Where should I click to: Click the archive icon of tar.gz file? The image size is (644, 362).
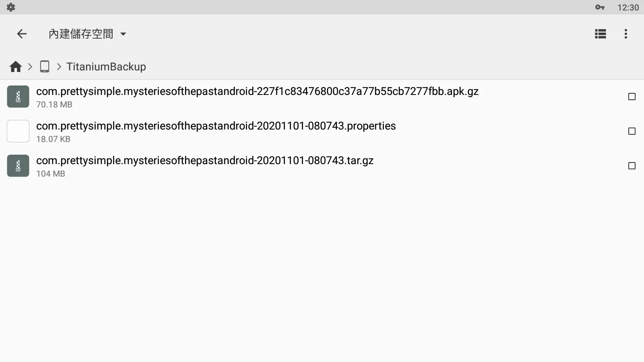click(x=18, y=166)
